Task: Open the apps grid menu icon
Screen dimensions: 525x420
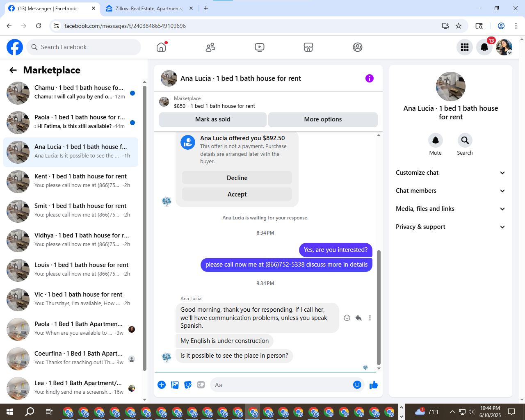Action: pos(465,47)
